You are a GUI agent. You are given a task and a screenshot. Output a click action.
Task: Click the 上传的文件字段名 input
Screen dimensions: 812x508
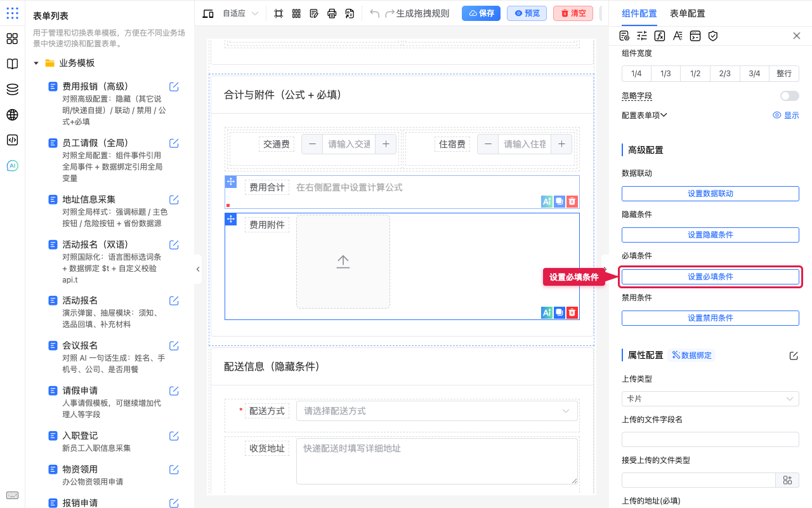tap(710, 439)
